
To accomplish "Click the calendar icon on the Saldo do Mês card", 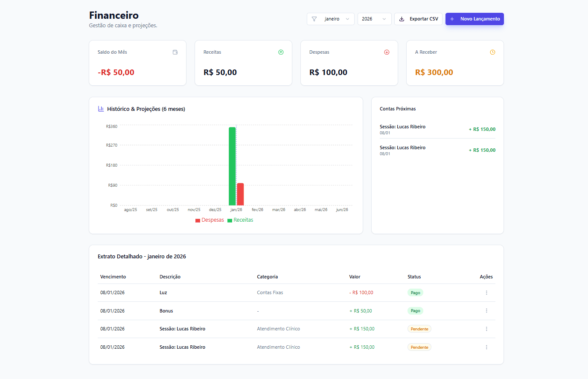I will click(175, 52).
